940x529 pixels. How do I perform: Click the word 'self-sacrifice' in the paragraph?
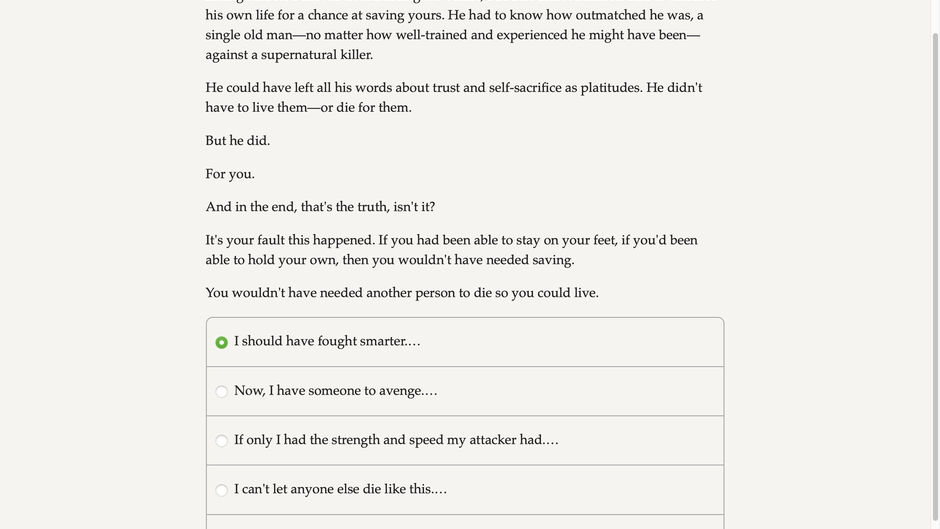click(x=525, y=88)
